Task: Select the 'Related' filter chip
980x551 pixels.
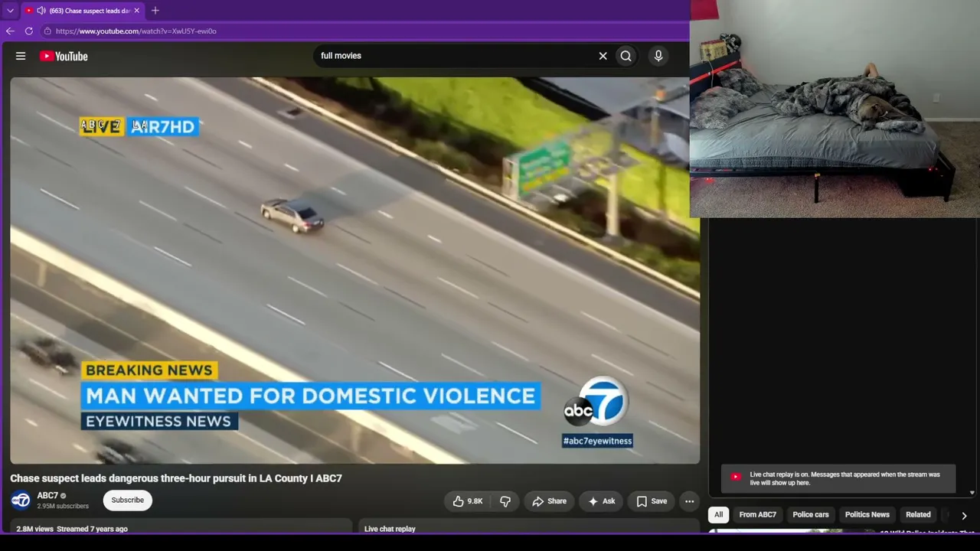Action: coord(918,515)
